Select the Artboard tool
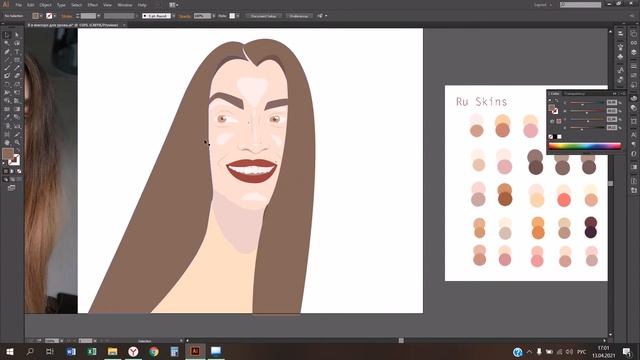 (x=7, y=133)
